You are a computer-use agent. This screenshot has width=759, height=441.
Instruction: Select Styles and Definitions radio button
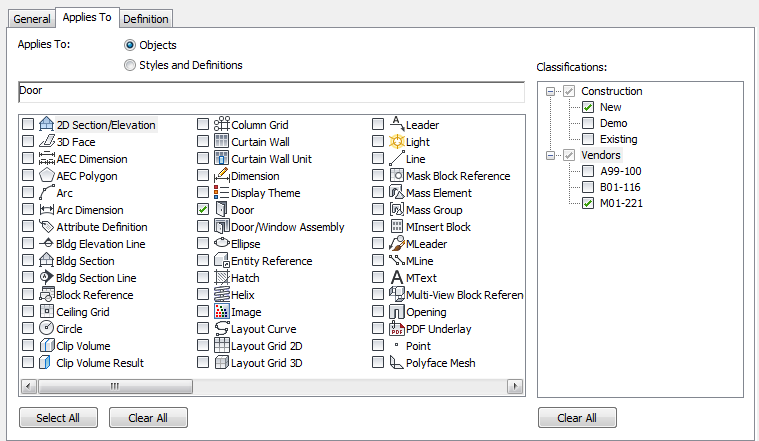[130, 65]
